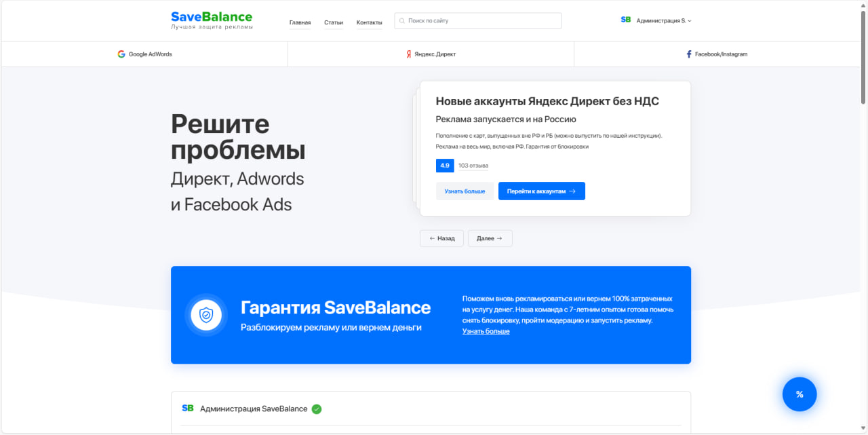Expand the Администрация S. account dropdown
The width and height of the screenshot is (868, 435).
664,21
